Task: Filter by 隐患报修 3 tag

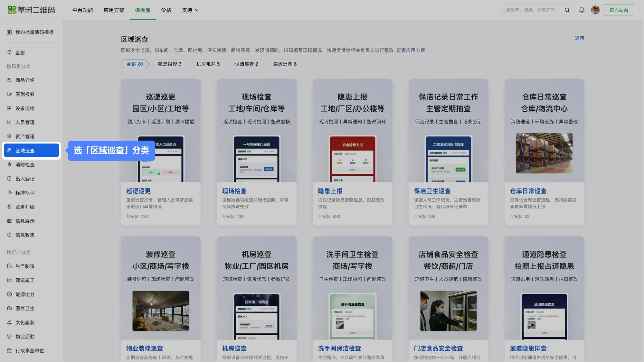Action: [x=170, y=64]
